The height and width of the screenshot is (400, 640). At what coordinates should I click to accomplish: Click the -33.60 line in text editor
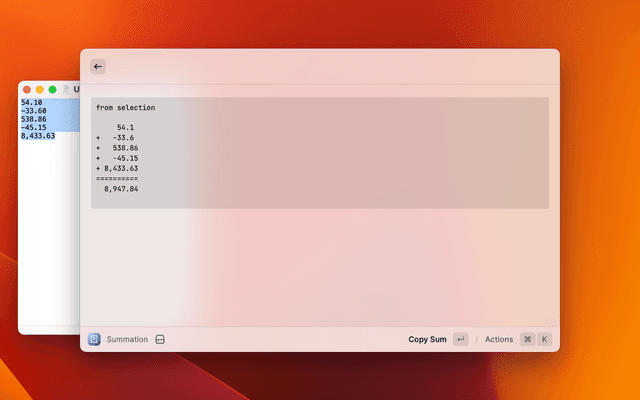point(34,111)
